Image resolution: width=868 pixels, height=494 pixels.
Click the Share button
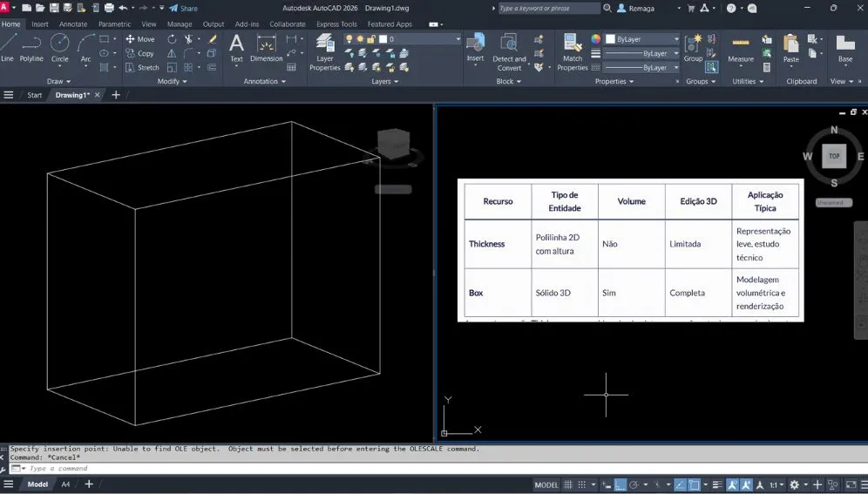pyautogui.click(x=183, y=8)
